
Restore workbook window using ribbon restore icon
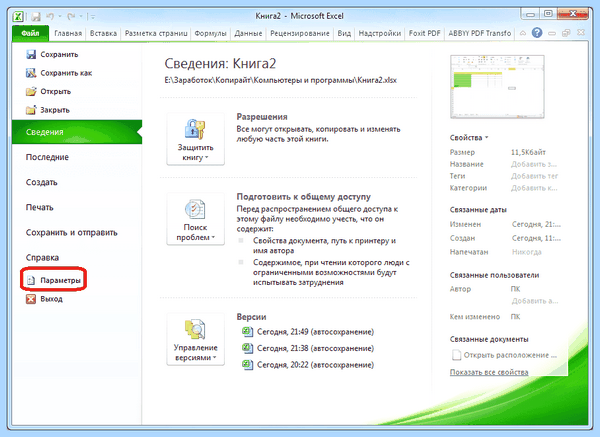tap(566, 33)
